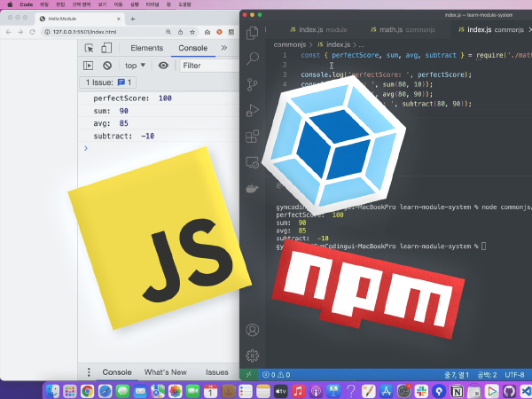Open the Remote Explorer view
532x399 pixels.
(x=252, y=162)
